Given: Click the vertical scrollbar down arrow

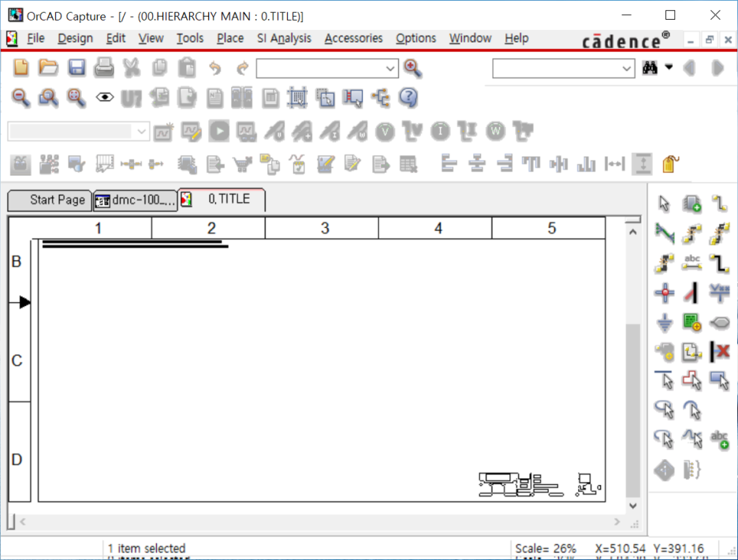Looking at the screenshot, I should click(632, 506).
